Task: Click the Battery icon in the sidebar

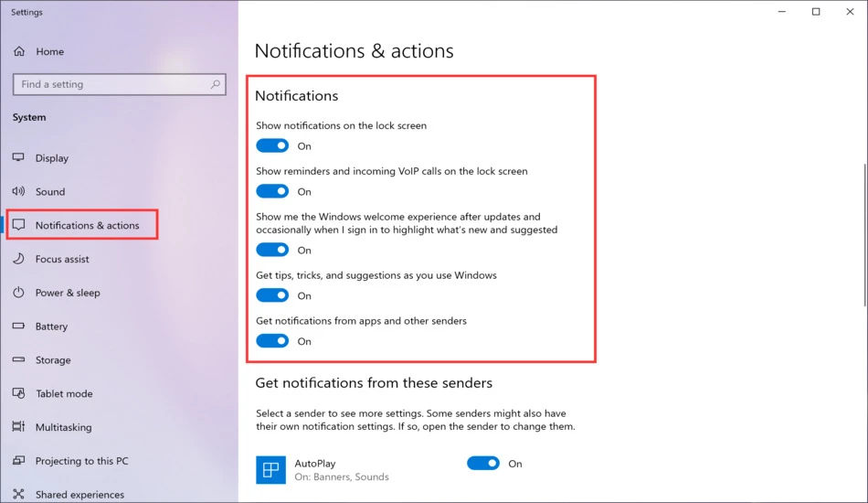Action: coord(18,326)
